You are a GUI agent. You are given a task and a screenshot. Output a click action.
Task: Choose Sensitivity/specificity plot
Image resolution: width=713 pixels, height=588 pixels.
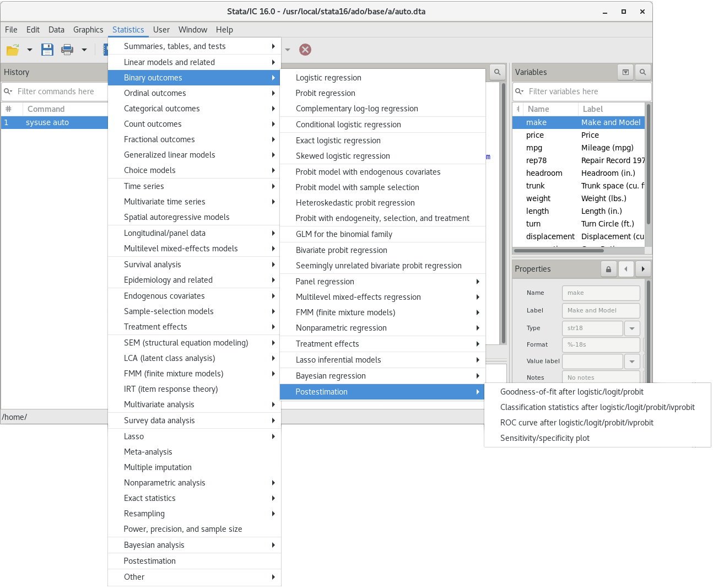pos(597,438)
